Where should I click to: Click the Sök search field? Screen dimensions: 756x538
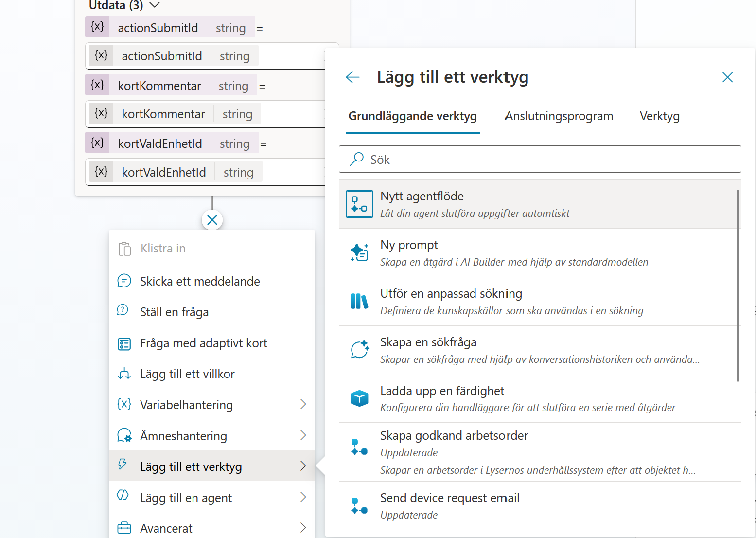(x=540, y=159)
